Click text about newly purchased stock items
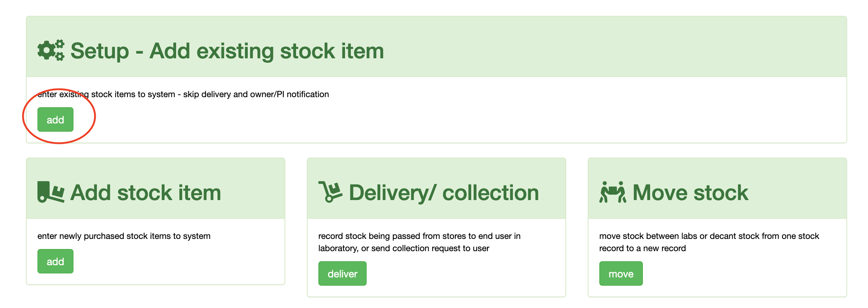This screenshot has height=308, width=868. pyautogui.click(x=124, y=236)
